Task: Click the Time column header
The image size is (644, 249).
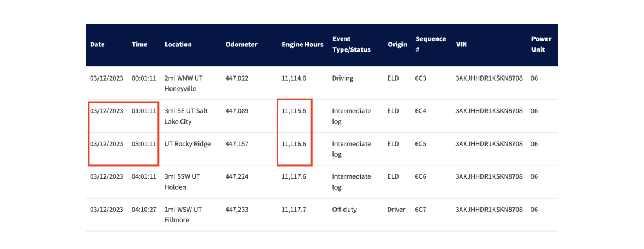Action: (x=139, y=44)
